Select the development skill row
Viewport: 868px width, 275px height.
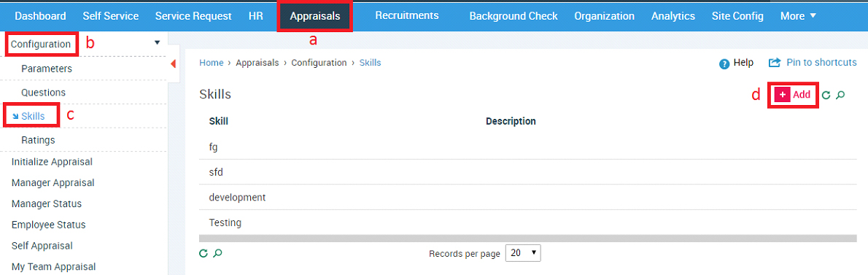click(x=527, y=197)
